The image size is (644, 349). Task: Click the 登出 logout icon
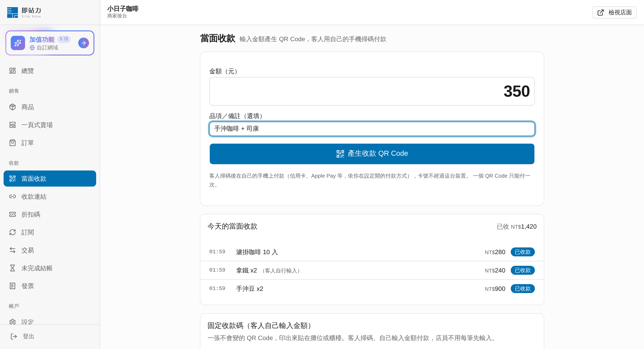point(14,336)
